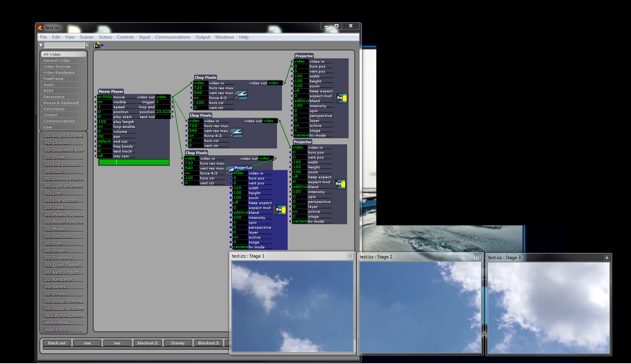Click the scissors icon on the middle Chop Pixels actor
Image resolution: width=631 pixels, height=364 pixels.
[236, 133]
